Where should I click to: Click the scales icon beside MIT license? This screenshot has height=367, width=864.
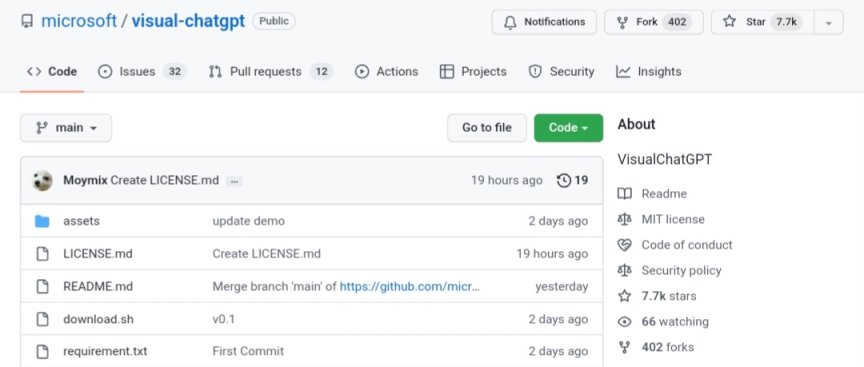[624, 219]
